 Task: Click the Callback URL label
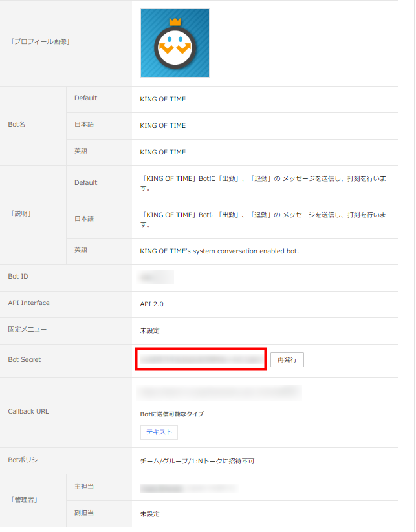(x=28, y=412)
